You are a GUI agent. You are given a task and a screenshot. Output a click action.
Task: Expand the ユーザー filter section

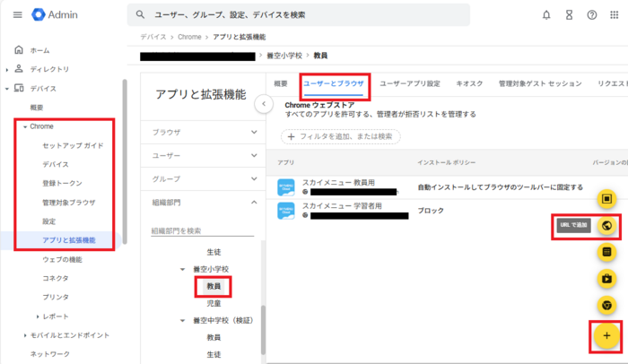point(253,156)
